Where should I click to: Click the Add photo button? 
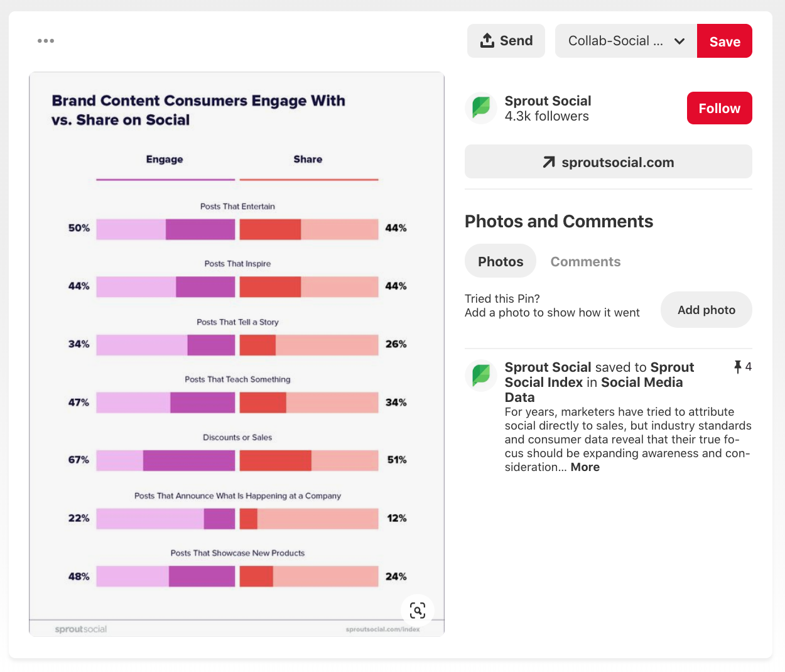(x=706, y=310)
